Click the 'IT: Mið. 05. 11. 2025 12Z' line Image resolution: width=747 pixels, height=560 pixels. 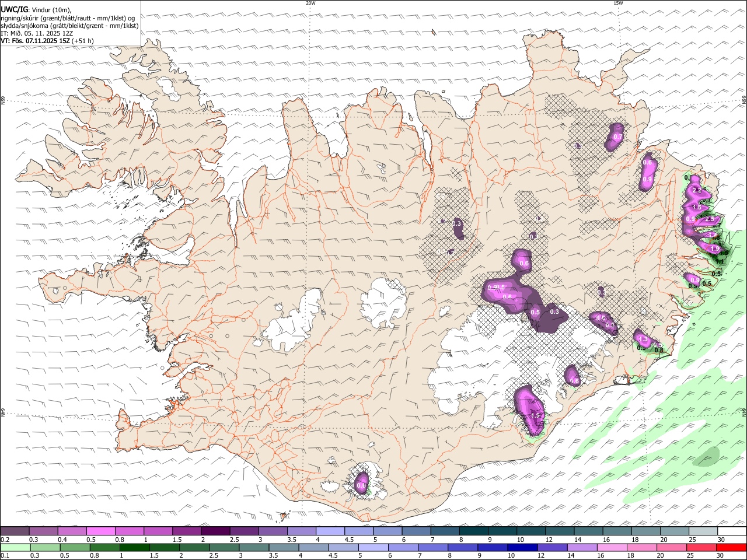click(37, 33)
